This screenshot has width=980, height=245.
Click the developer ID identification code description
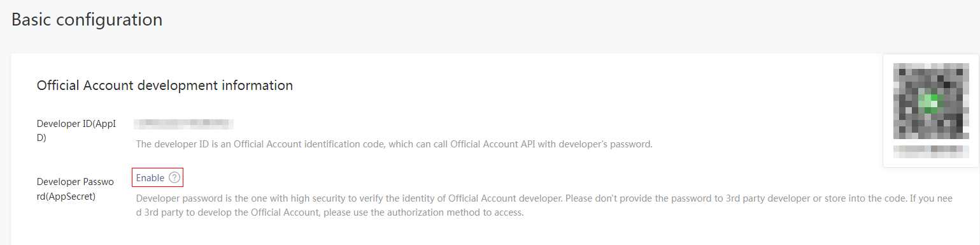tap(394, 144)
